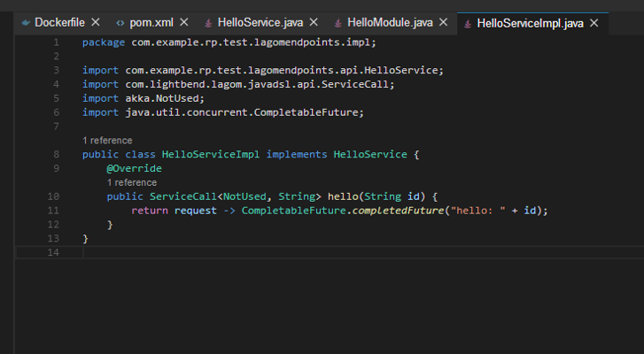Screen dimensions: 644x354
Task: Click the implements keyword on line 8
Action: pyautogui.click(x=297, y=155)
